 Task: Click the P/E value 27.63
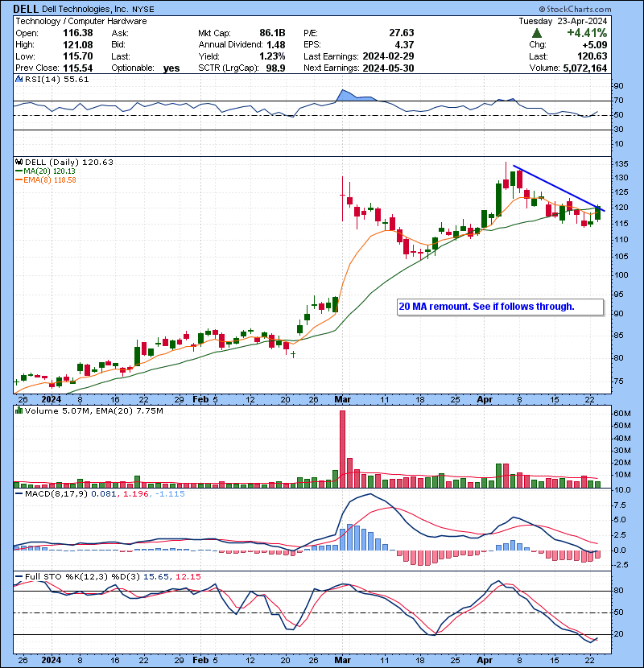(x=402, y=33)
